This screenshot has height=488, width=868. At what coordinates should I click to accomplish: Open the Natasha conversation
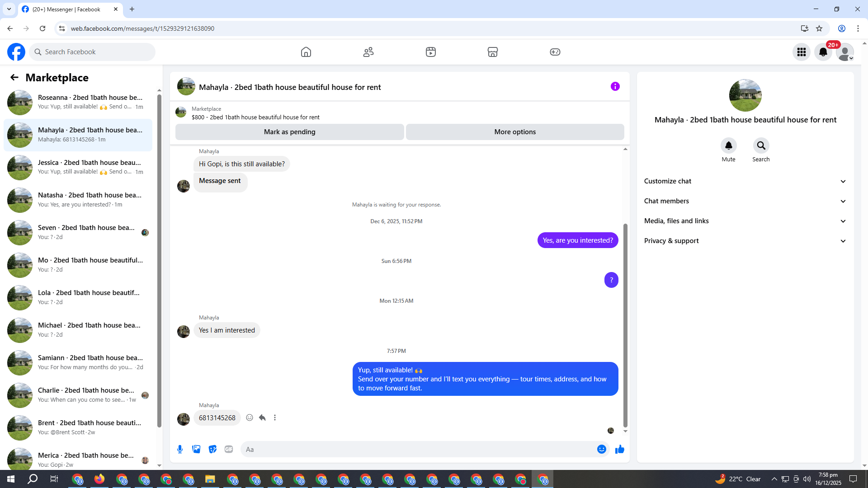tap(78, 200)
